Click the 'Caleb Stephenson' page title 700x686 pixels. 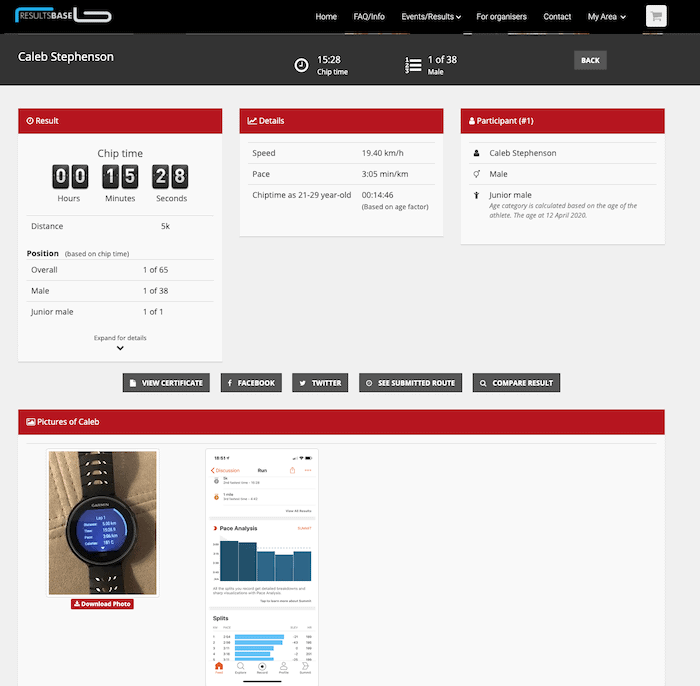tap(66, 57)
